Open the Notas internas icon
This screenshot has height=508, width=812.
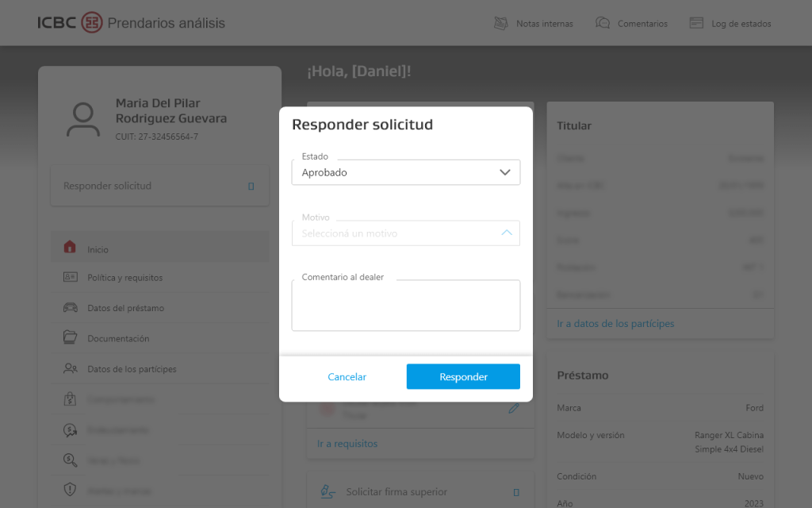(x=501, y=23)
